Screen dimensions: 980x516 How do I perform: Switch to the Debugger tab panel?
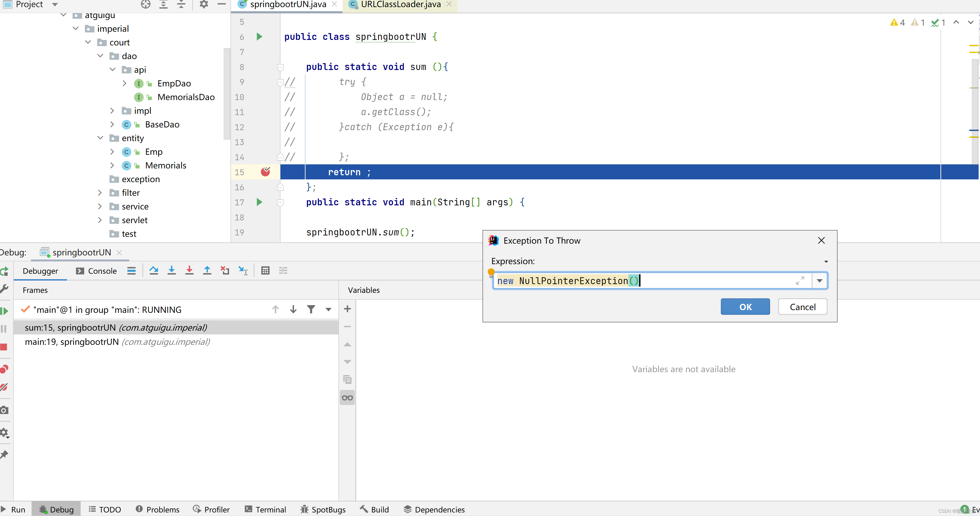pyautogui.click(x=40, y=270)
